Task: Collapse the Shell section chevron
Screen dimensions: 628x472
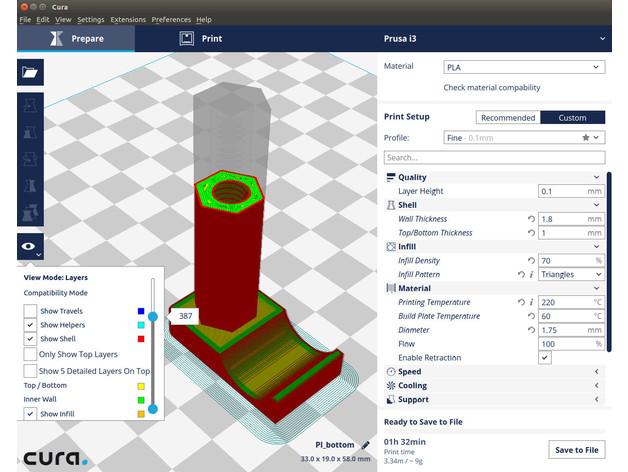Action: 596,205
